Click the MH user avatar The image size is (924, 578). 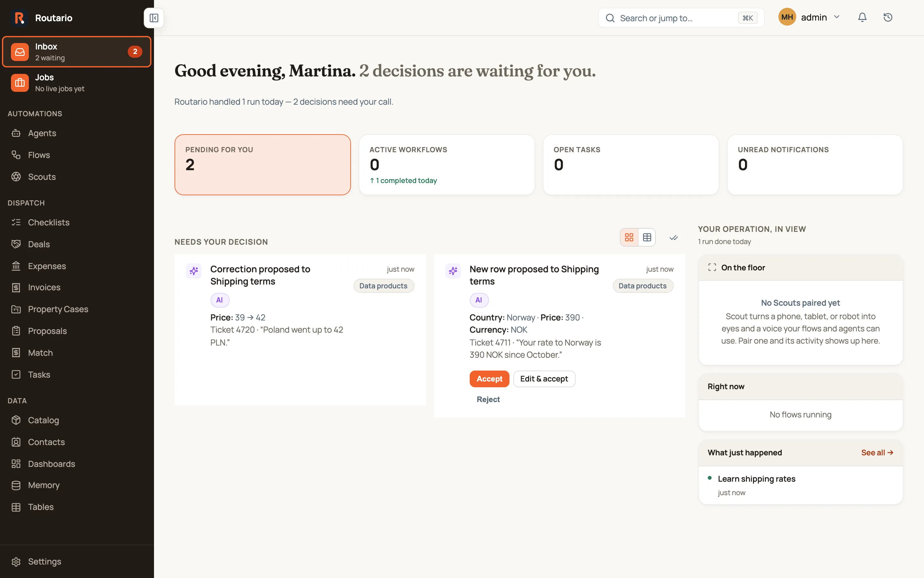click(787, 17)
